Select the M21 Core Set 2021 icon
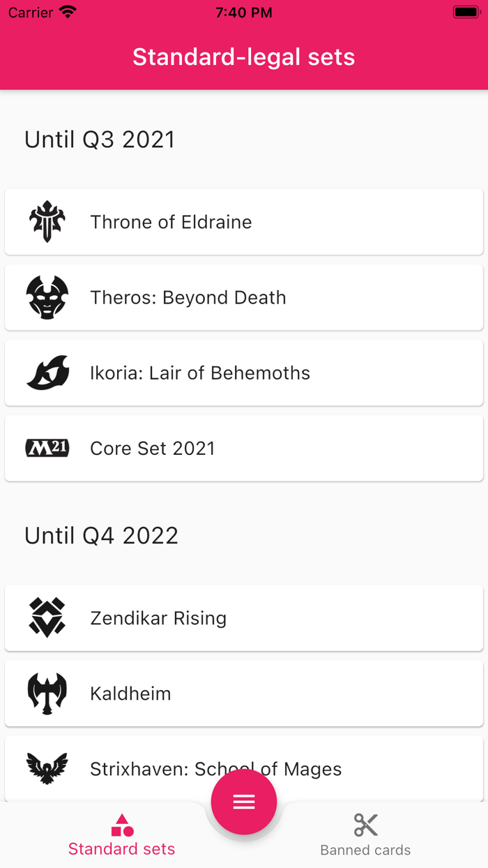This screenshot has width=488, height=868. pos(47,447)
